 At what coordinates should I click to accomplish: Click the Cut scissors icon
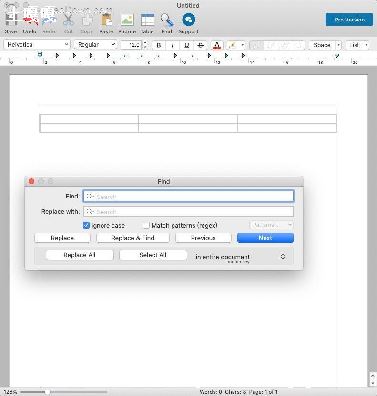(68, 20)
